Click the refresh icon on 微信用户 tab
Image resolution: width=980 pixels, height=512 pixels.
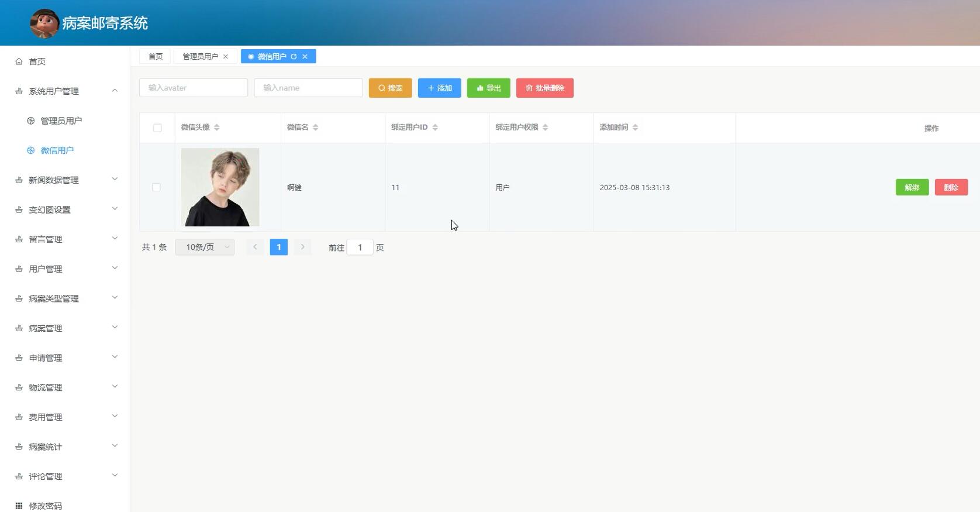point(294,57)
